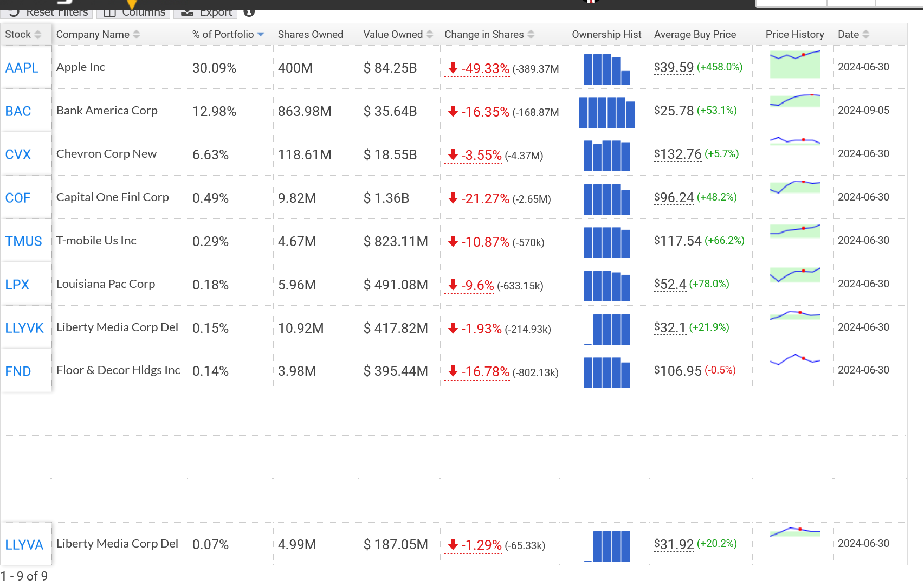View Chevron ownership history bar chart
This screenshot has height=586, width=924.
(x=606, y=156)
